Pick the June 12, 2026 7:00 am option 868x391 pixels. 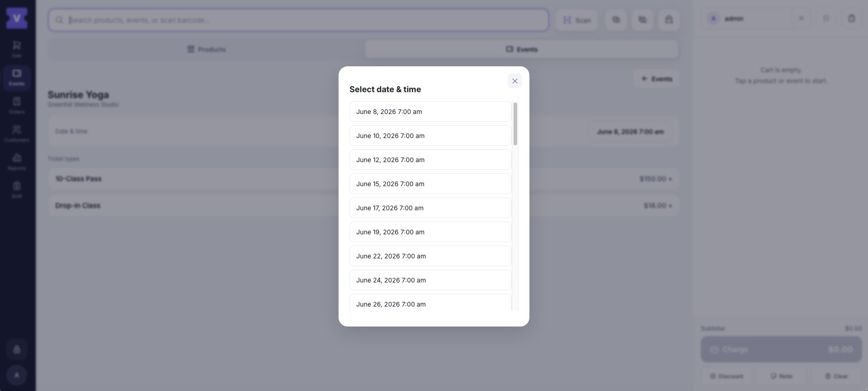(430, 160)
